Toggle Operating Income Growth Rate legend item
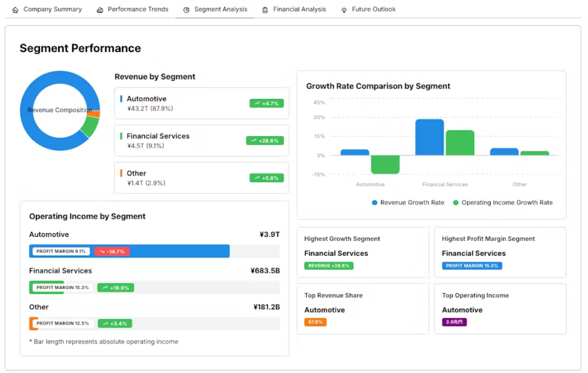588x373 pixels. [503, 203]
